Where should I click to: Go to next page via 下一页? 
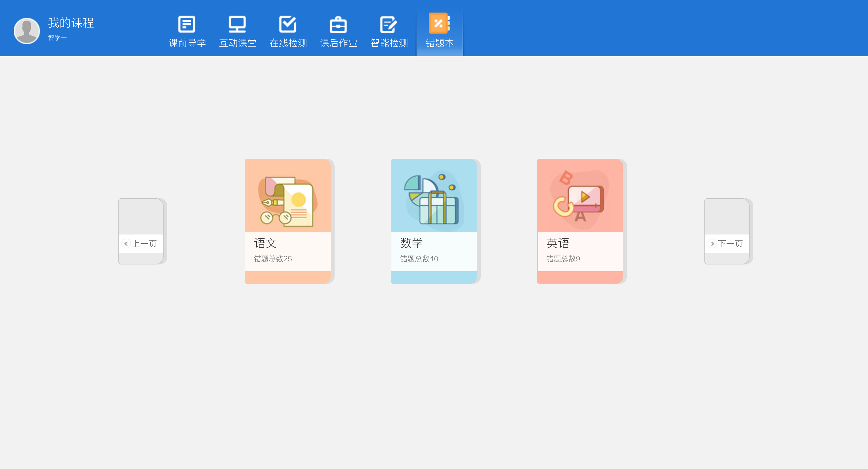click(x=730, y=243)
